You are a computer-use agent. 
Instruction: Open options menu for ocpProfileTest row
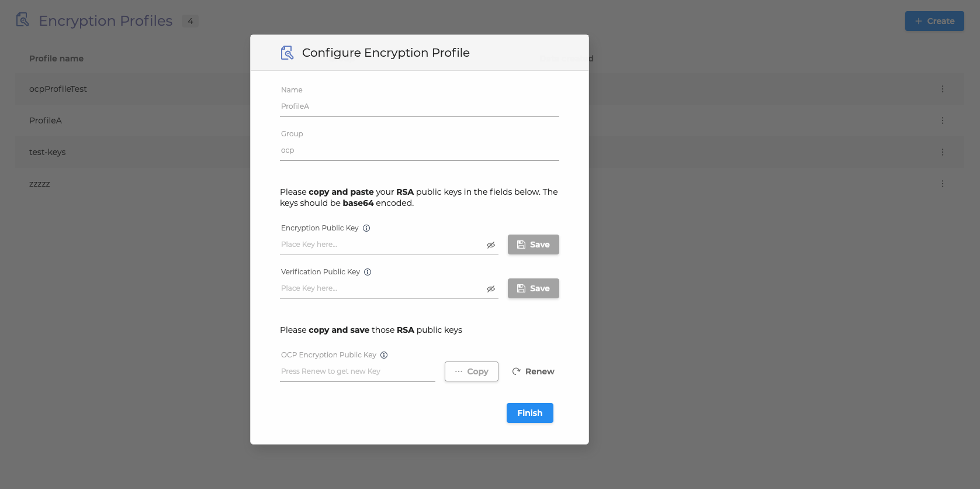click(x=942, y=89)
